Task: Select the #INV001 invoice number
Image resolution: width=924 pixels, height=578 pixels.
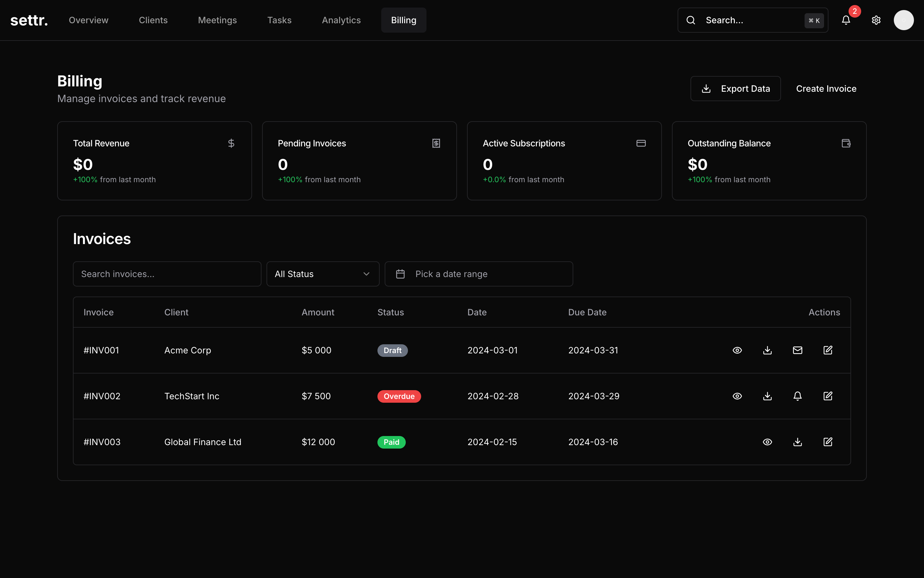Action: tap(101, 350)
